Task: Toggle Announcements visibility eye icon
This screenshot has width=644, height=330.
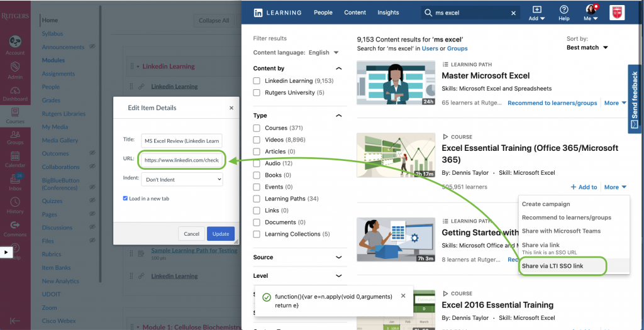Action: pyautogui.click(x=92, y=47)
